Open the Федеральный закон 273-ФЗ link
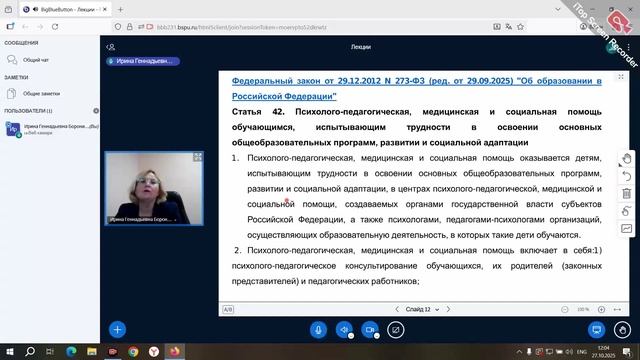 click(x=417, y=89)
